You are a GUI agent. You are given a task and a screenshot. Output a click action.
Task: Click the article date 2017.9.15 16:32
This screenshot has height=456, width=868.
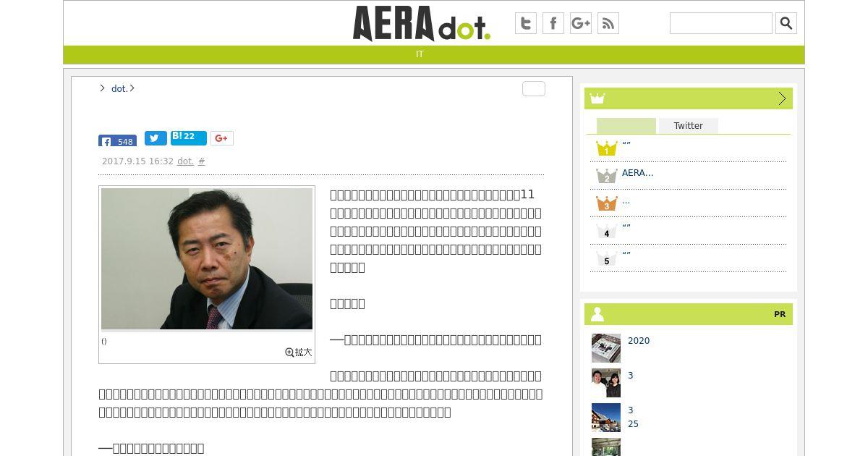point(137,161)
